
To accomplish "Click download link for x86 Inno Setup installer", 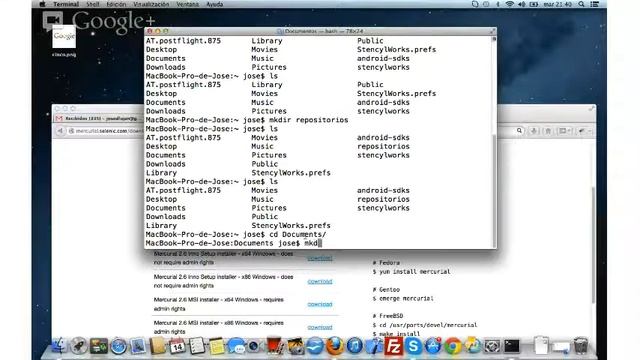I will click(x=320, y=281).
